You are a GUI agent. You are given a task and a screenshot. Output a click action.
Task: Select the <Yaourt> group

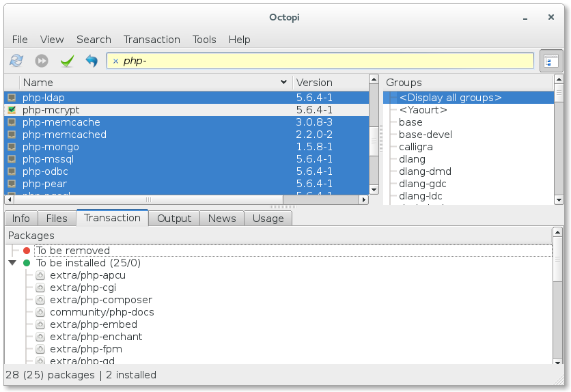tap(423, 110)
